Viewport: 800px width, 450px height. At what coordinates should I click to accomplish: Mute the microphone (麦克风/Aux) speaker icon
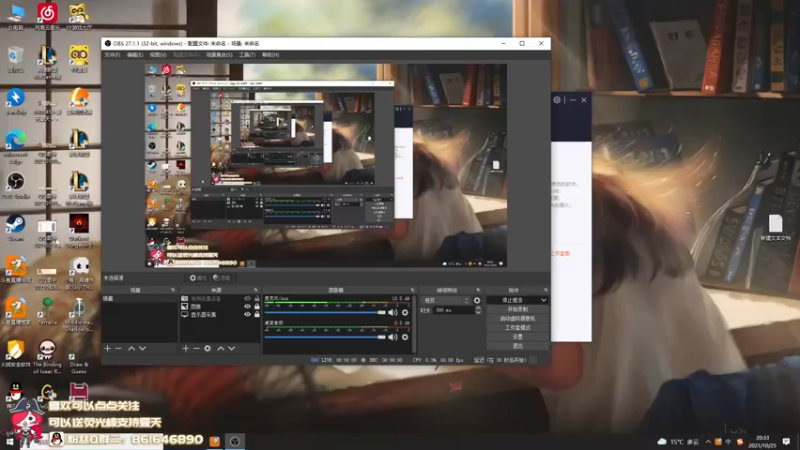coord(392,312)
